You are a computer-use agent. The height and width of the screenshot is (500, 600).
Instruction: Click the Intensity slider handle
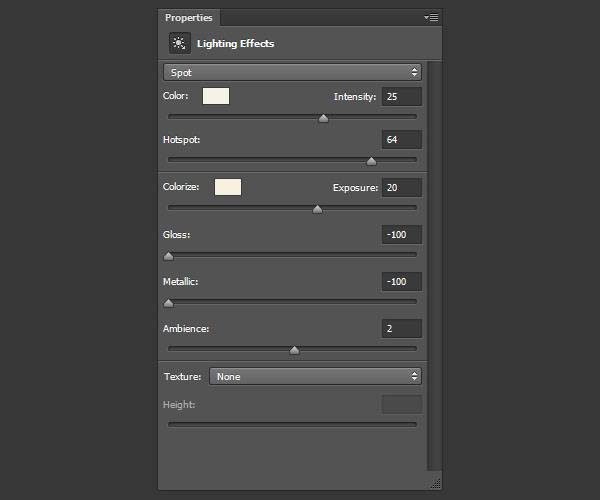tap(323, 118)
